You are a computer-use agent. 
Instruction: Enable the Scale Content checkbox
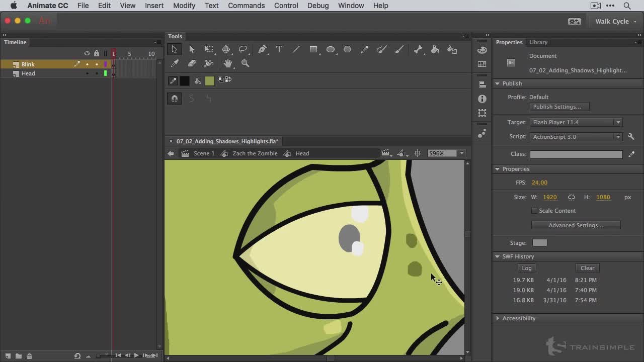(x=534, y=211)
